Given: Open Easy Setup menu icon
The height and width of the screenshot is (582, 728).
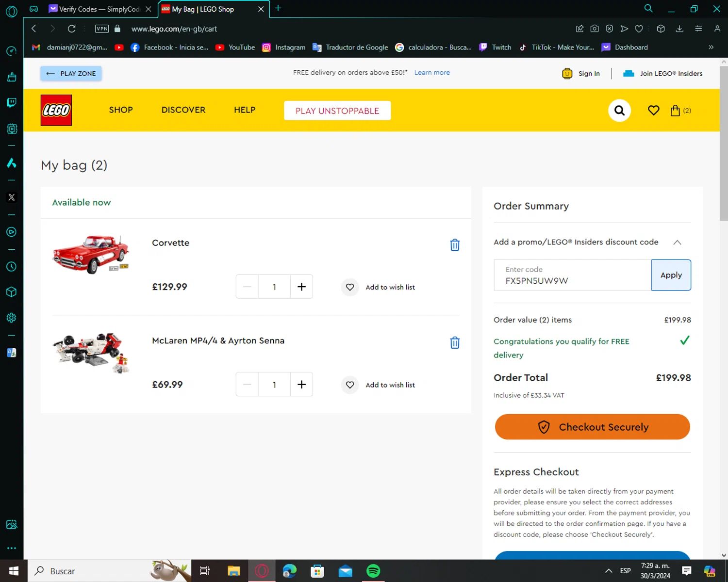Looking at the screenshot, I should (x=698, y=29).
